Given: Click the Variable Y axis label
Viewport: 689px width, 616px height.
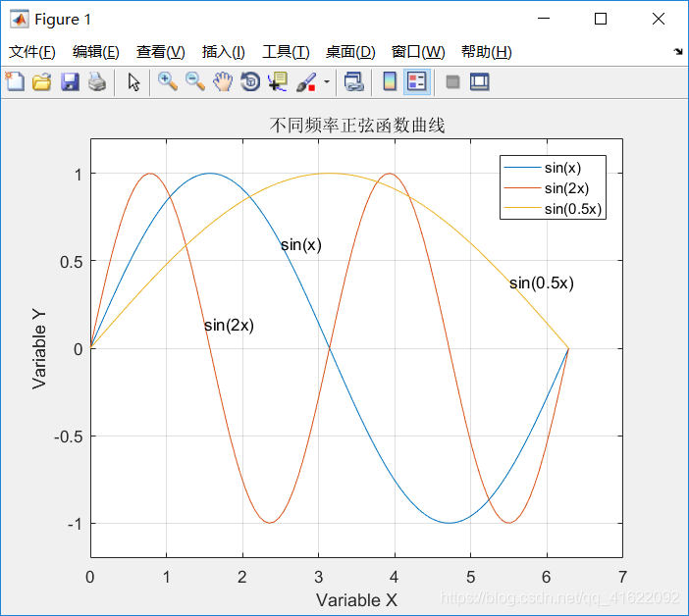Looking at the screenshot, I should coord(39,349).
